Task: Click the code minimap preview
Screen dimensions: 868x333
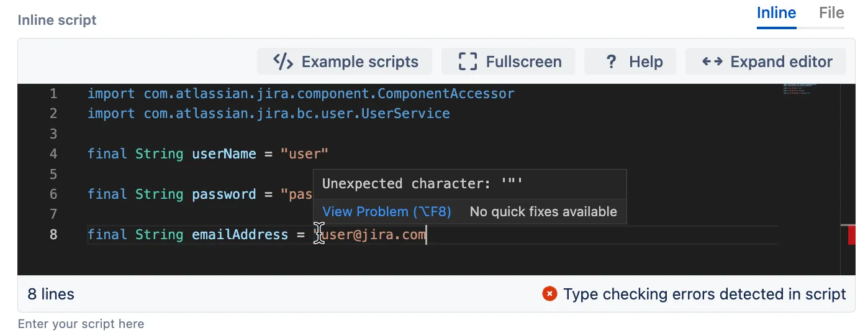Action: pyautogui.click(x=799, y=88)
